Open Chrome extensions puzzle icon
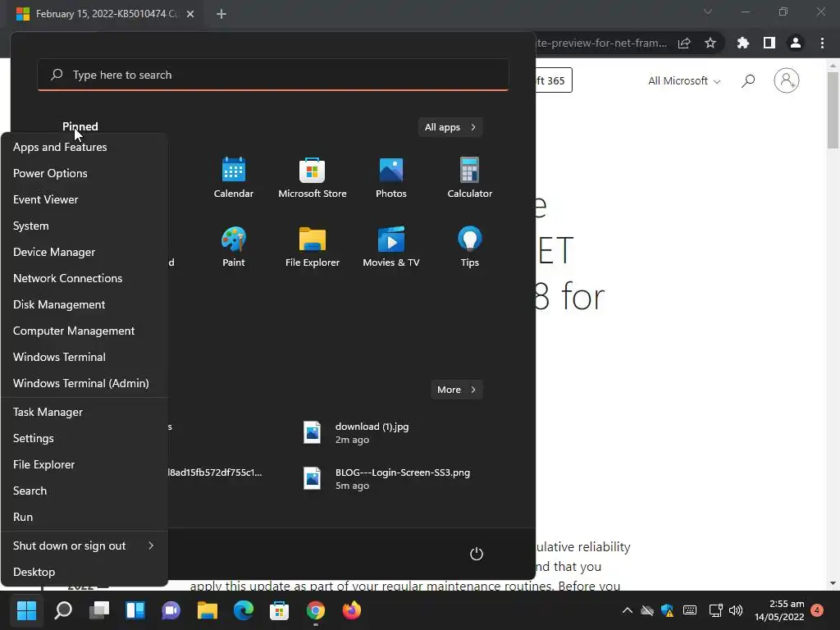Image resolution: width=840 pixels, height=630 pixels. pyautogui.click(x=743, y=43)
